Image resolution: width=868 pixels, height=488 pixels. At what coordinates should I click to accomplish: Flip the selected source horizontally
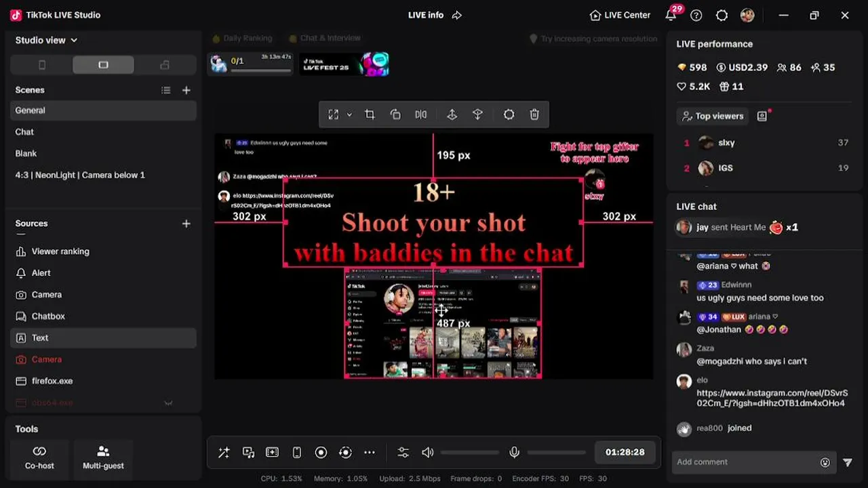[x=421, y=115]
